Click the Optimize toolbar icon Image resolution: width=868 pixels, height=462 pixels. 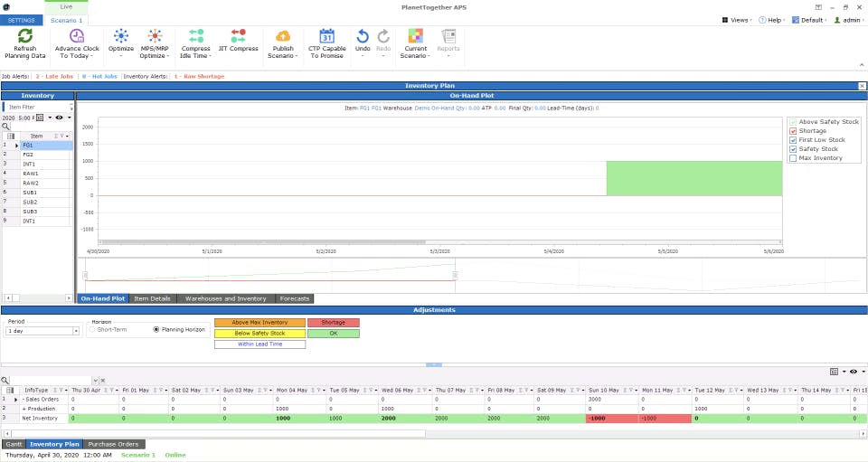(121, 36)
